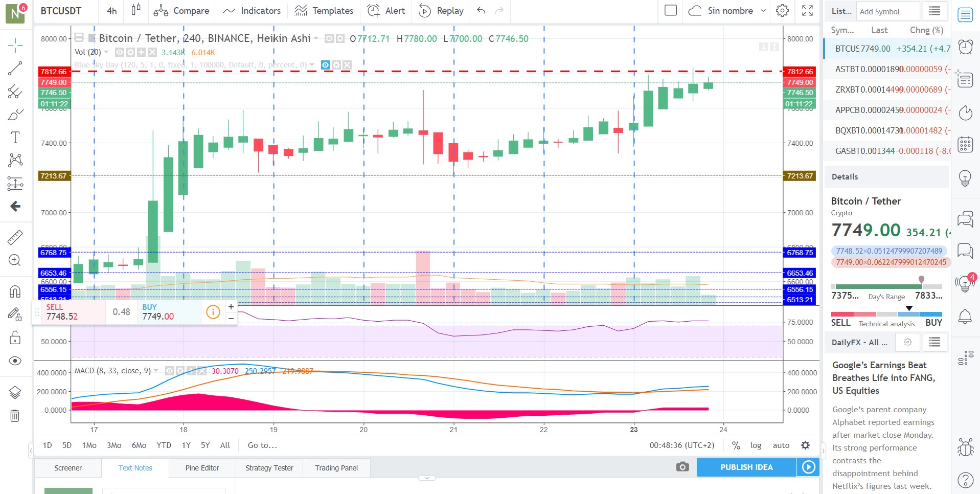This screenshot has height=494, width=980.
Task: Open the chart patterns tool
Action: click(x=15, y=160)
